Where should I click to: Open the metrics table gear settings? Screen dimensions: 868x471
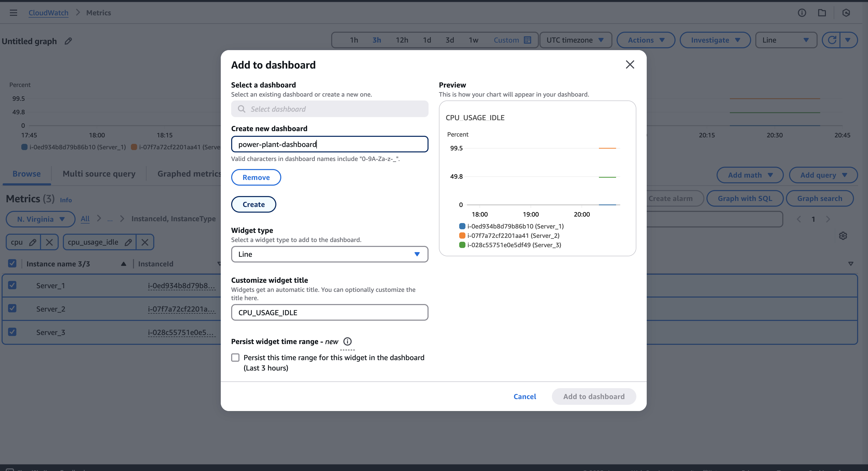click(x=843, y=235)
